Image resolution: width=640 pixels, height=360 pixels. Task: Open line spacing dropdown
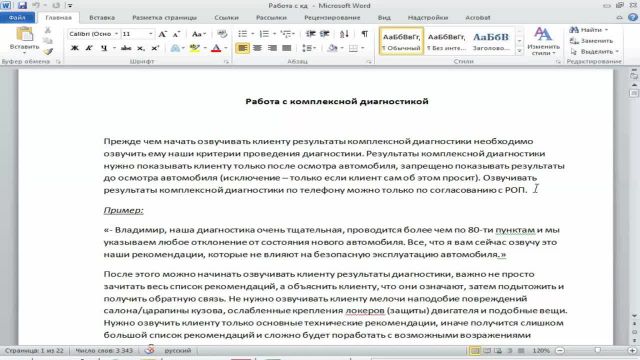(309, 48)
